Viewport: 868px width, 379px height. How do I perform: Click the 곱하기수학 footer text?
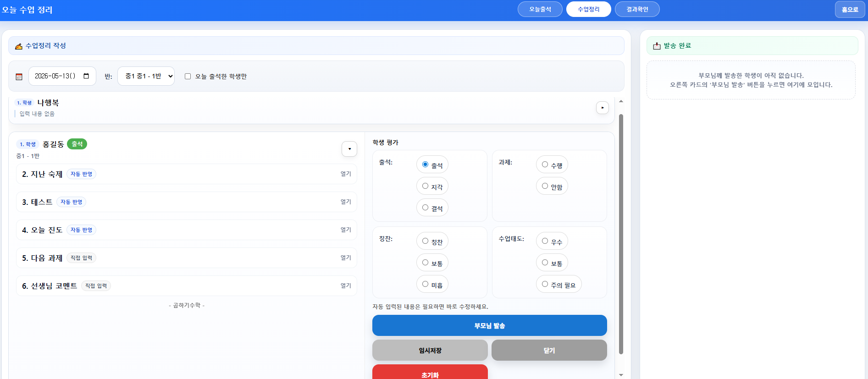[x=187, y=305]
